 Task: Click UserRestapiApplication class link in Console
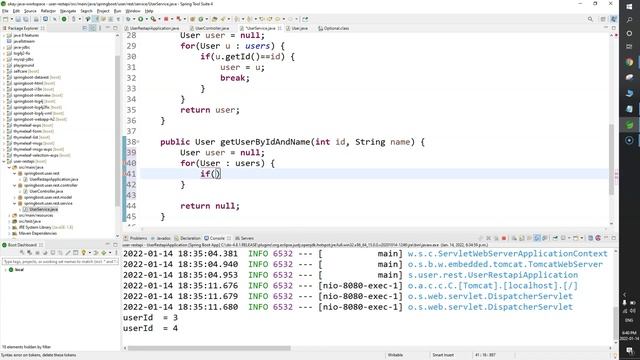(x=493, y=275)
